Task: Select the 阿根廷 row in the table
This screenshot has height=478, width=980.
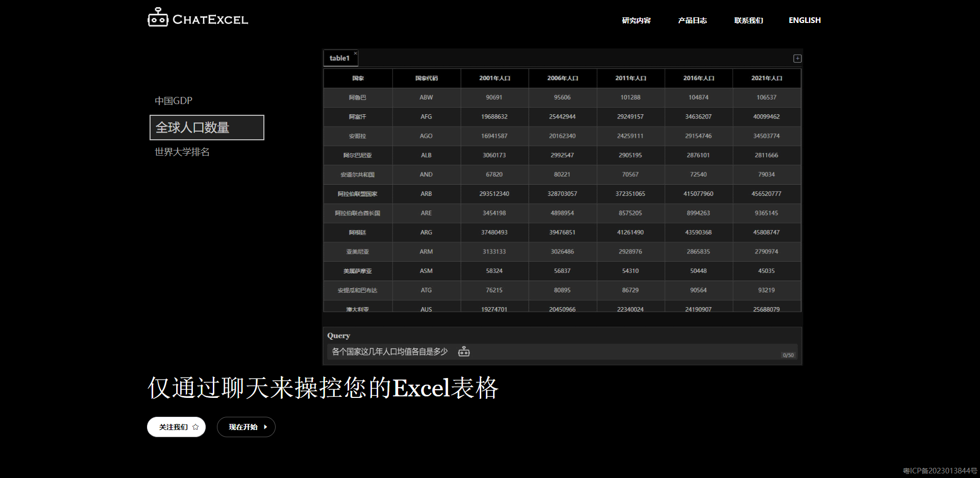Action: 357,232
